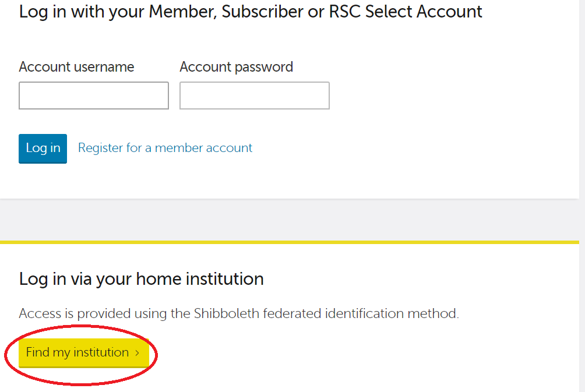The image size is (585, 392).
Task: Select the Log in via your home institution heading
Action: [141, 278]
